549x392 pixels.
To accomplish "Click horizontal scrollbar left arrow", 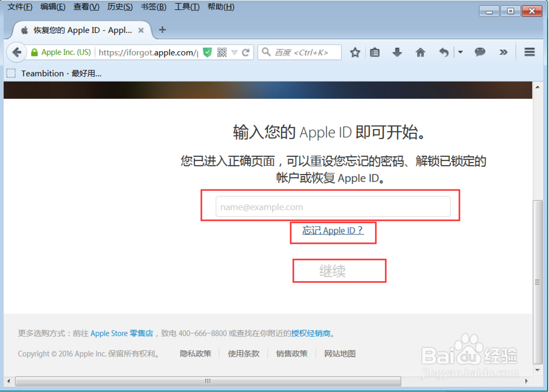I will point(8,381).
